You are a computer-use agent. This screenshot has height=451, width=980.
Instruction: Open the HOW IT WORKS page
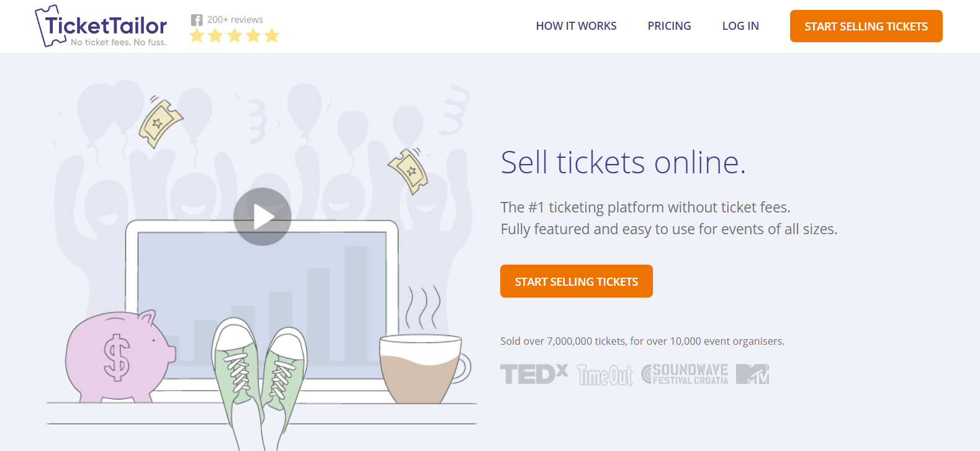576,25
